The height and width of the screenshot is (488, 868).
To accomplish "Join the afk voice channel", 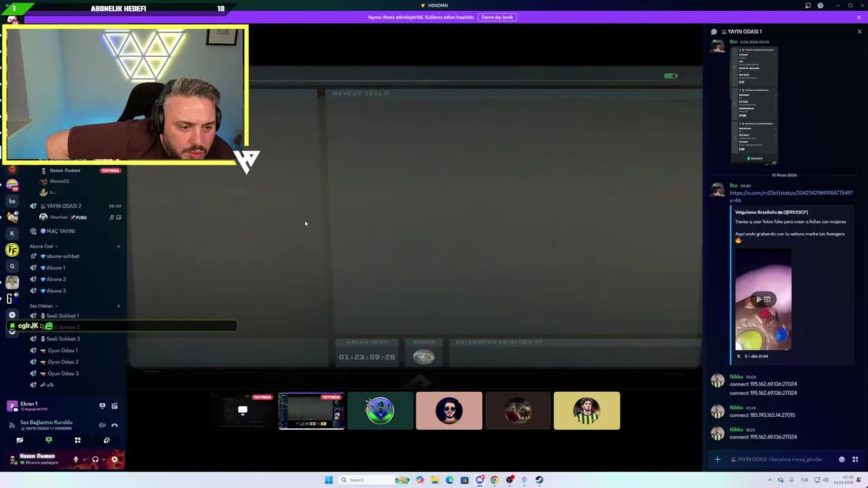I will 75,385.
